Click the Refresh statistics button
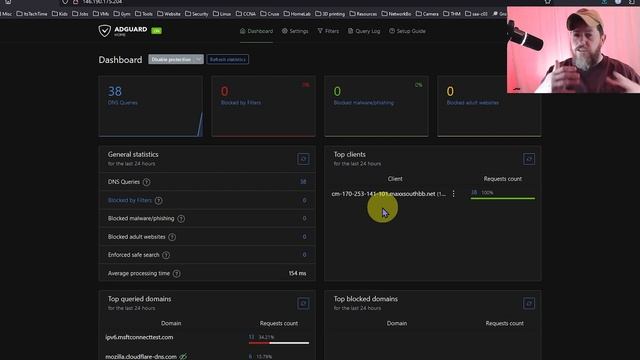640x360 pixels. coord(227,60)
